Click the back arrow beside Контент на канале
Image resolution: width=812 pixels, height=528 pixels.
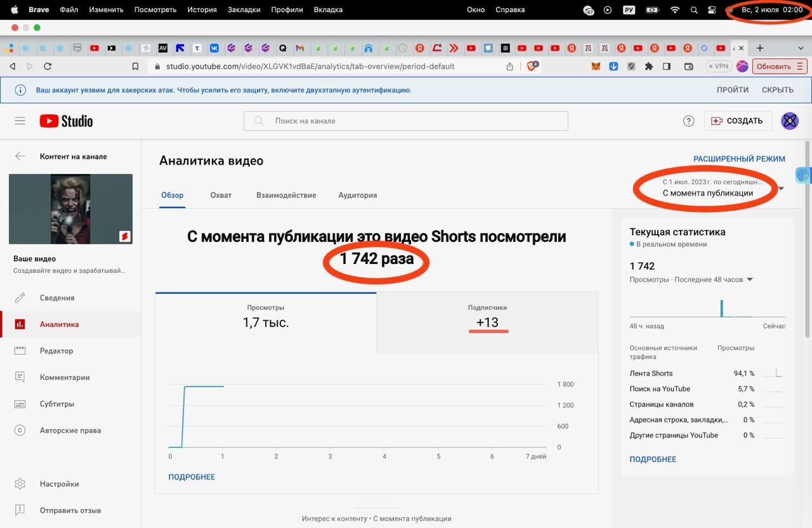(20, 156)
